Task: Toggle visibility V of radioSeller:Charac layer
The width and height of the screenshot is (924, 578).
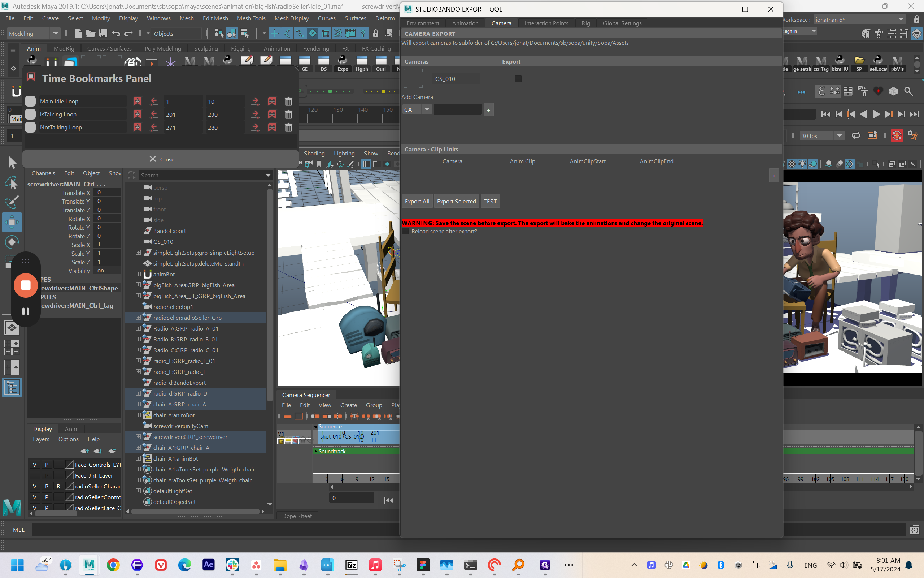Action: pos(34,486)
